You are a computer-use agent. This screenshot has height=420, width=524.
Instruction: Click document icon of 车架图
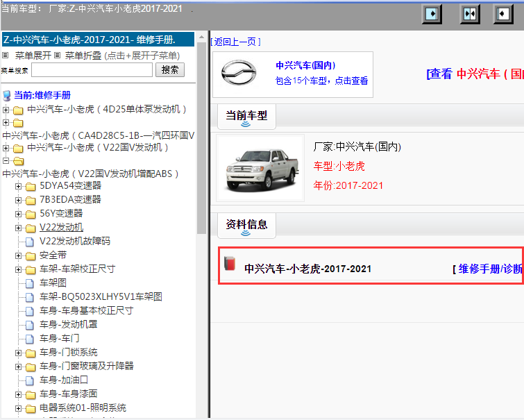point(30,283)
